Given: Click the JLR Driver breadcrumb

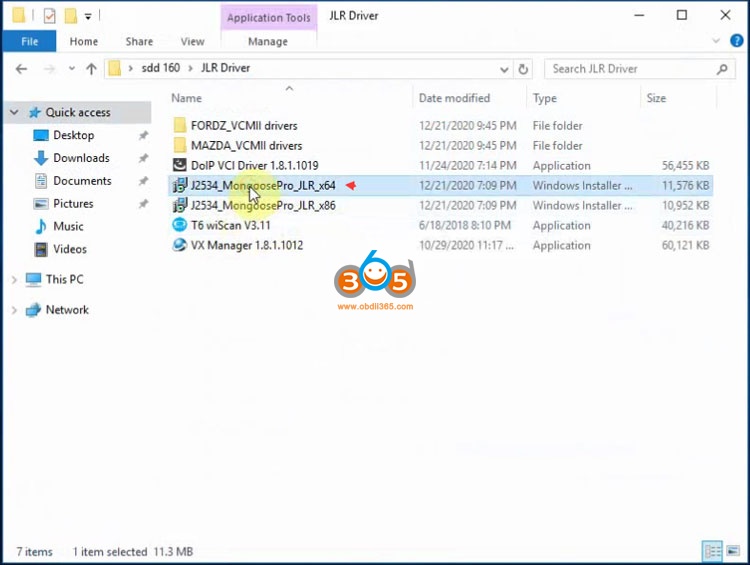Looking at the screenshot, I should [x=225, y=68].
